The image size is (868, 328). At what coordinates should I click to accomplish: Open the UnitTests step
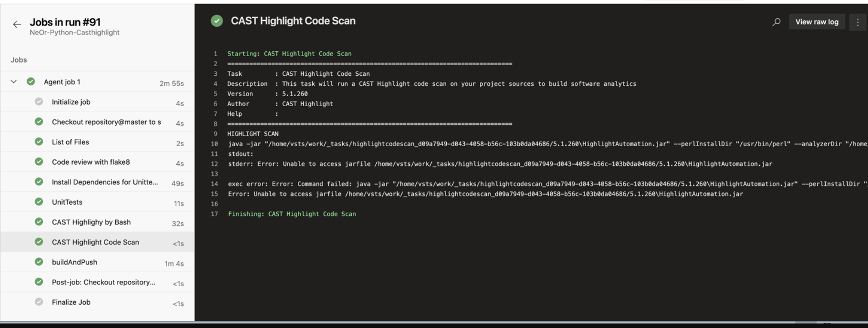click(98, 202)
